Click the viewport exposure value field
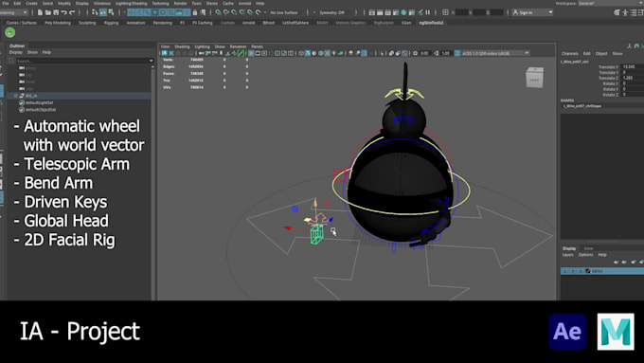This screenshot has width=644, height=363. pos(425,53)
